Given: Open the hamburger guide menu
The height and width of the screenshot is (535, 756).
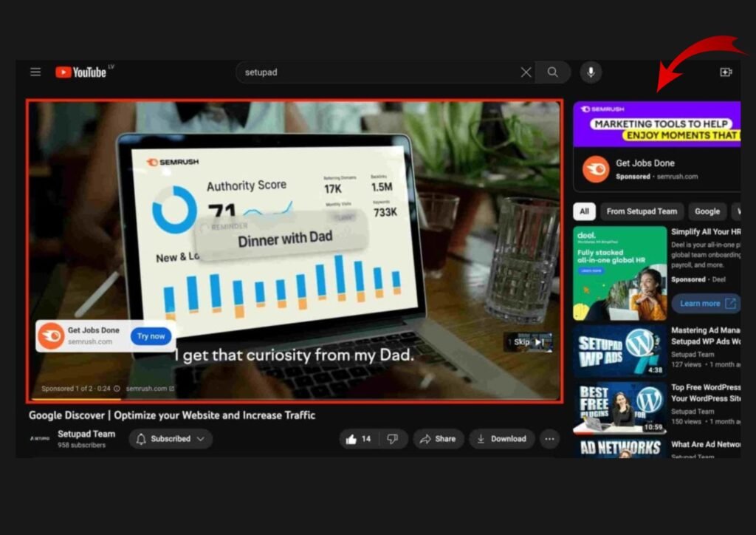Looking at the screenshot, I should tap(35, 72).
